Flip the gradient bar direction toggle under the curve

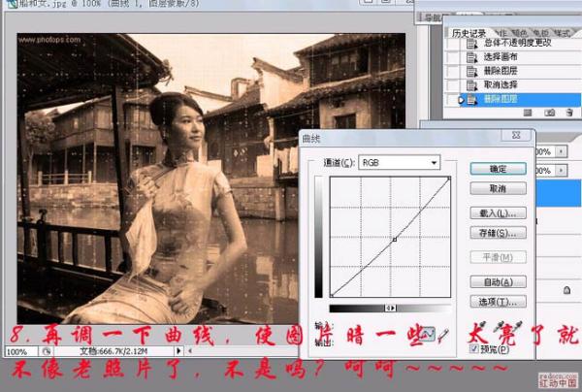[x=390, y=309]
